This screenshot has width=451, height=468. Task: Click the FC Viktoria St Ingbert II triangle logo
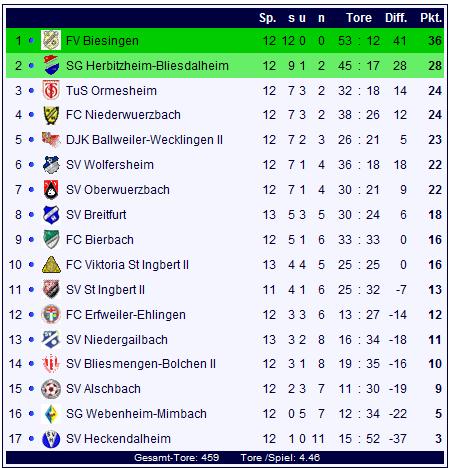click(x=51, y=265)
